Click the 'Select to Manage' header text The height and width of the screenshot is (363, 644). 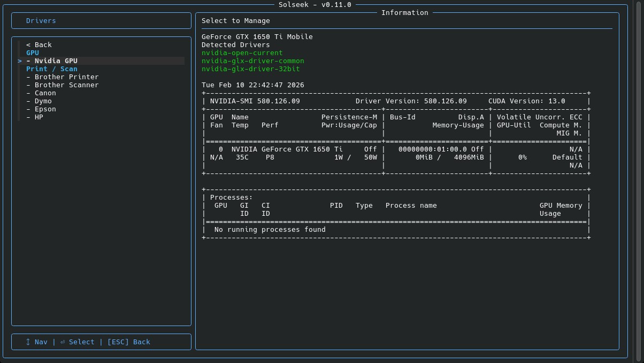pyautogui.click(x=235, y=21)
